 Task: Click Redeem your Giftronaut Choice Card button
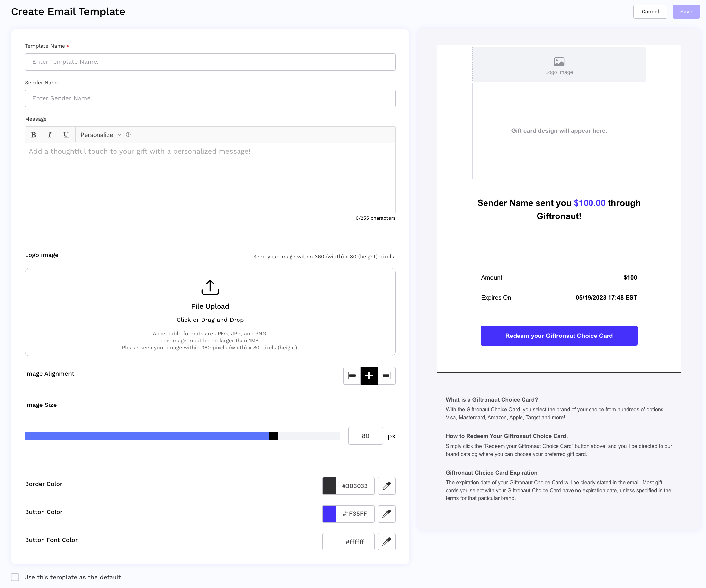point(559,336)
